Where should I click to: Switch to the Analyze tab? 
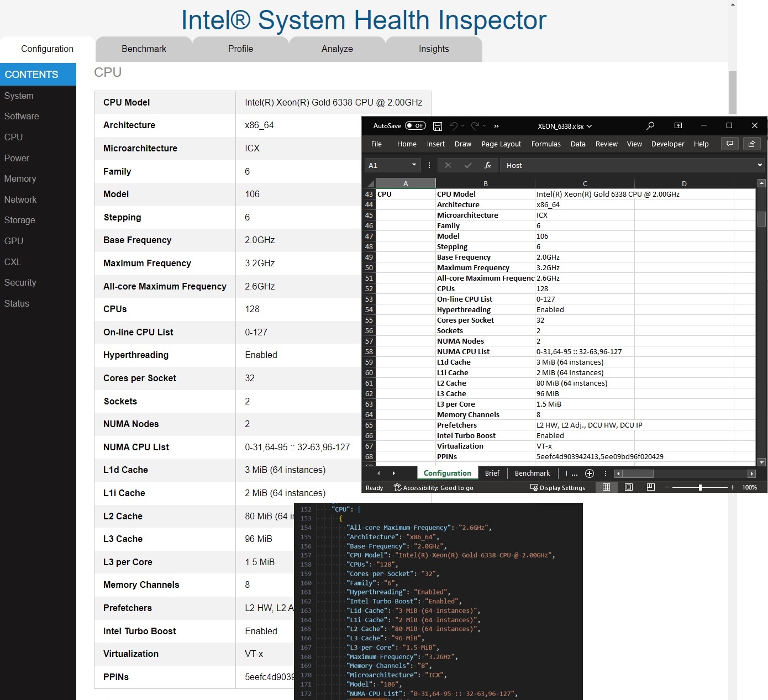click(337, 49)
